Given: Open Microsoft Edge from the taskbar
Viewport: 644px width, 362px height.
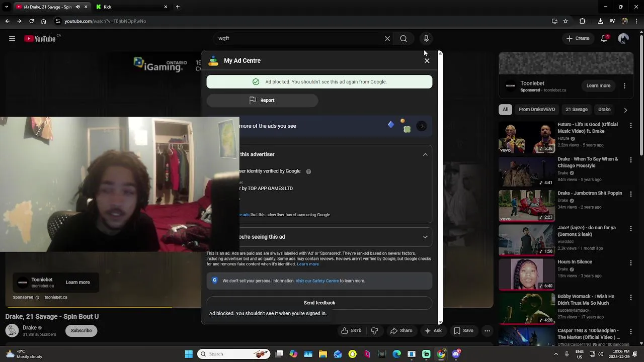Looking at the screenshot, I should click(397, 354).
